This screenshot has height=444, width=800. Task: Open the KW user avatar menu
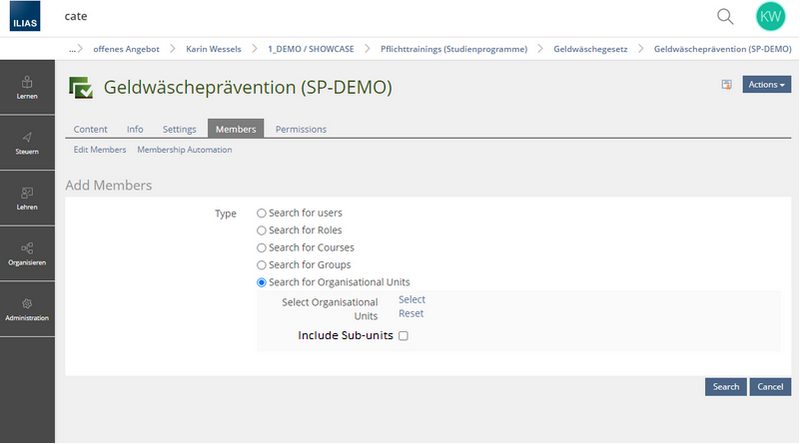point(770,16)
